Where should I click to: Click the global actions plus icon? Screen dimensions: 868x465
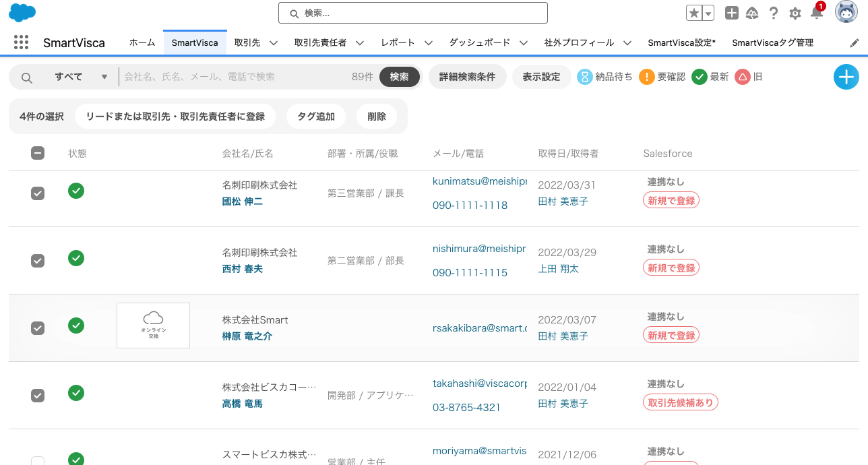[732, 13]
